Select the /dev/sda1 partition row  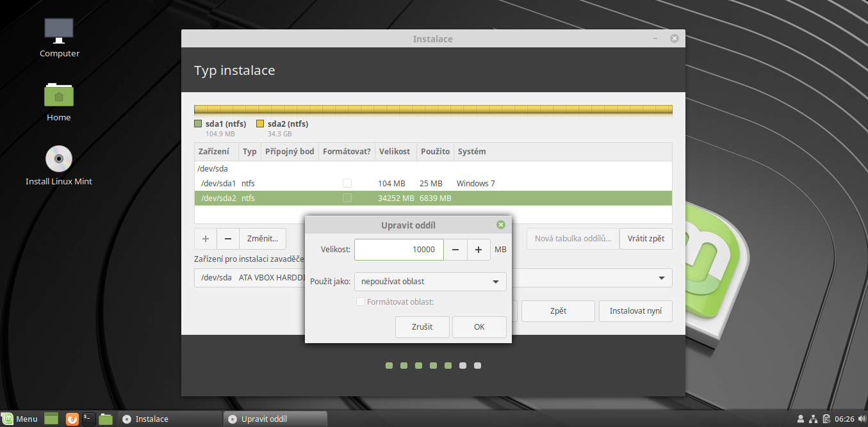[x=433, y=183]
